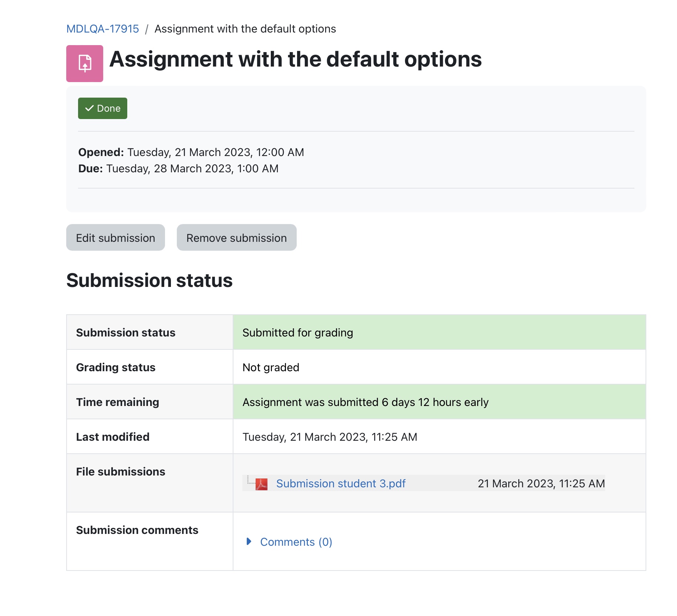Go to MDLQA-17915 breadcrumb link
Image resolution: width=677 pixels, height=616 pixels.
point(102,29)
